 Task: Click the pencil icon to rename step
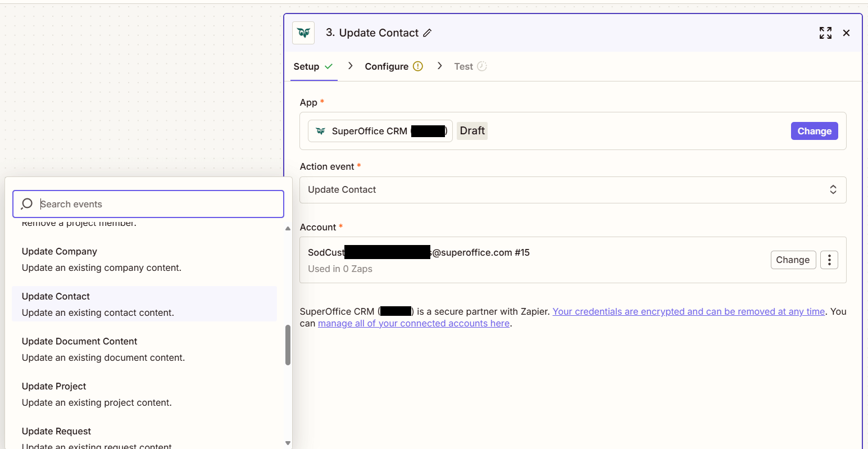[x=427, y=33]
